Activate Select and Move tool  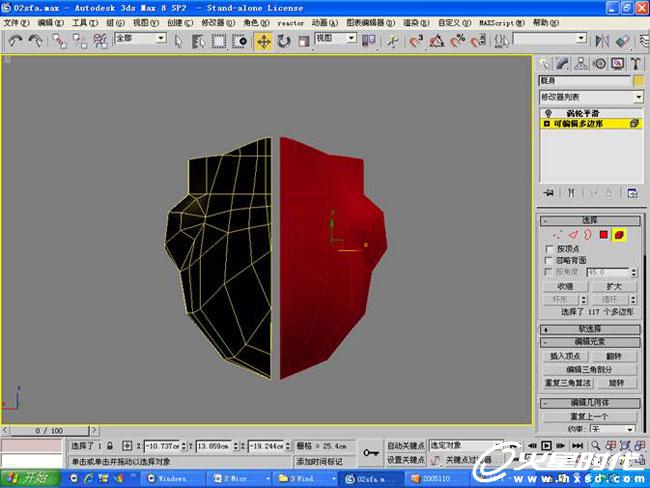(264, 41)
